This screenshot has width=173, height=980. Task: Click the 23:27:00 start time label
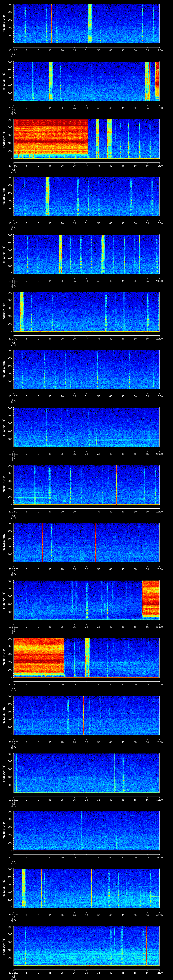[x=13, y=684]
